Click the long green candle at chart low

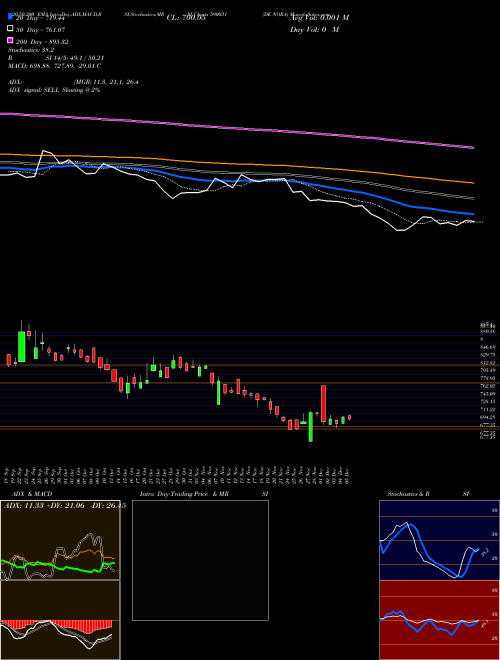(x=311, y=426)
